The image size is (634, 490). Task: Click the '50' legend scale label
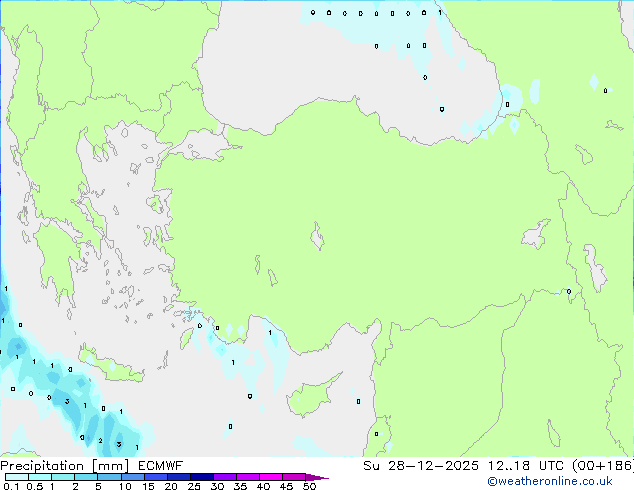pos(309,486)
